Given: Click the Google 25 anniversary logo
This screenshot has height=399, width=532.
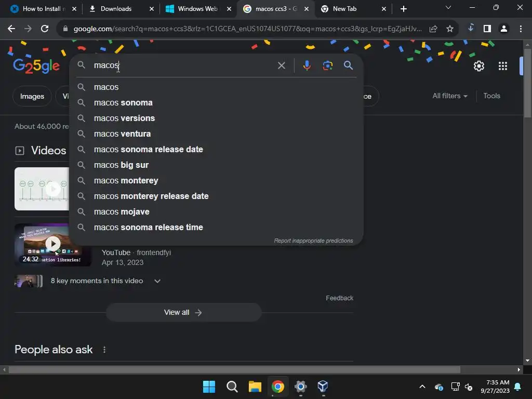Looking at the screenshot, I should tap(36, 66).
